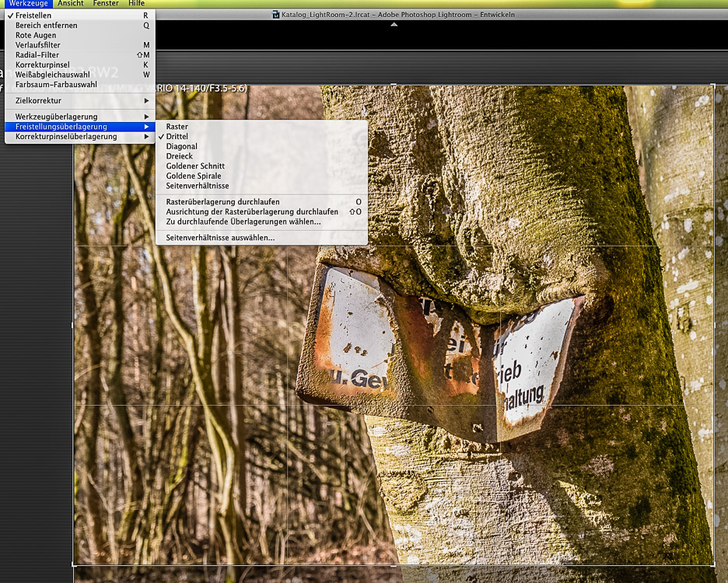
Task: Select Radial-Filter menu entry
Action: 80,54
